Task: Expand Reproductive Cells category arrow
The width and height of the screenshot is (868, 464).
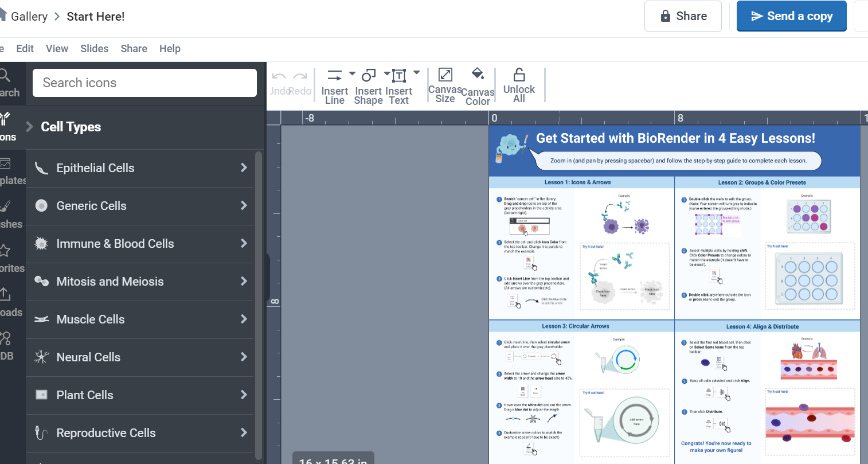Action: [244, 432]
